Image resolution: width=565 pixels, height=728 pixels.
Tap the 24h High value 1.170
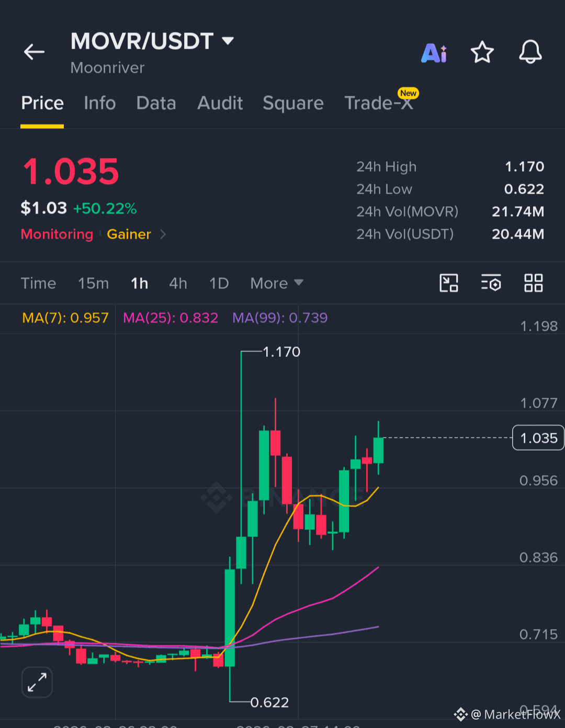pos(524,166)
